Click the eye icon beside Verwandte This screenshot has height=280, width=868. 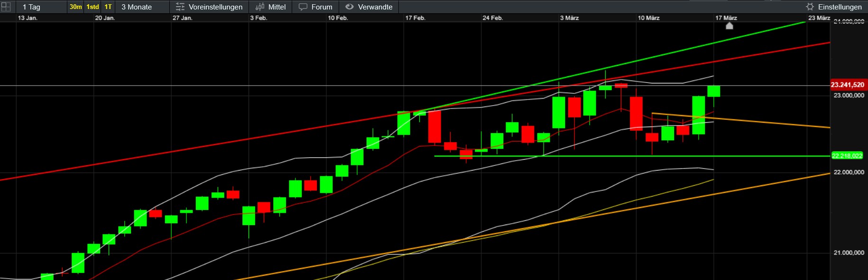(350, 7)
